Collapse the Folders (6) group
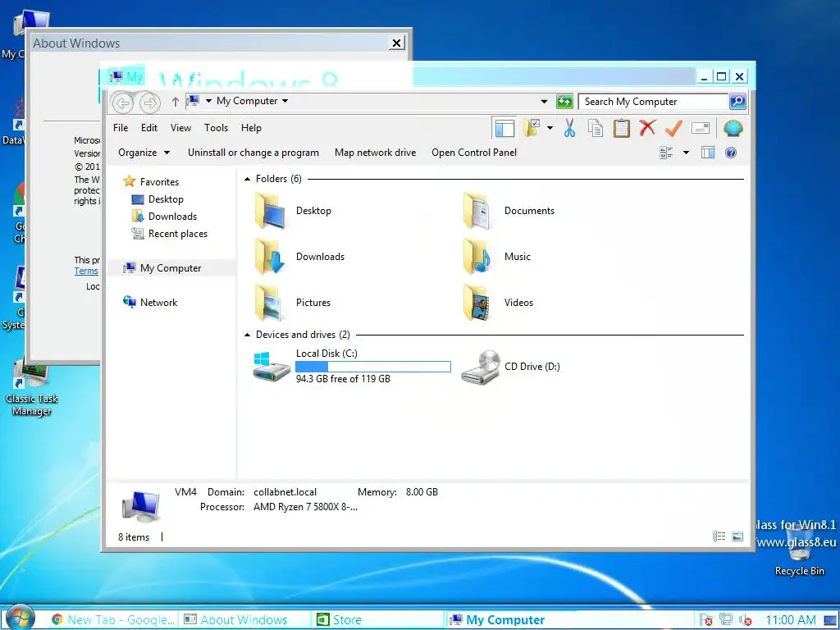Image resolution: width=840 pixels, height=630 pixels. (247, 179)
